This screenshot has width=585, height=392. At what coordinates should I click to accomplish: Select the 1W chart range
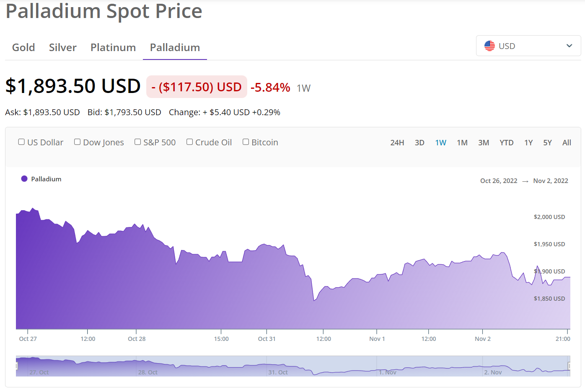pos(441,142)
